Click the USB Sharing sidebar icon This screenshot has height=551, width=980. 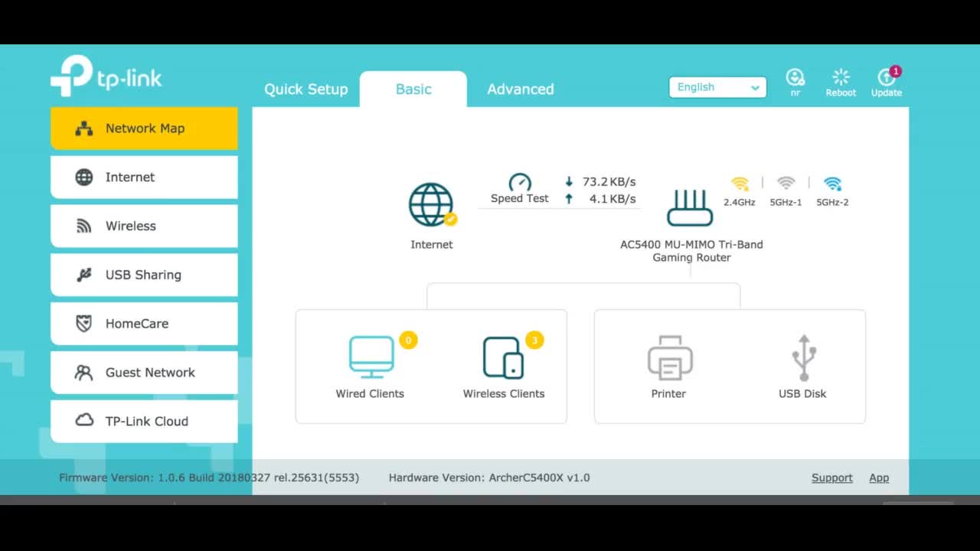(x=84, y=275)
